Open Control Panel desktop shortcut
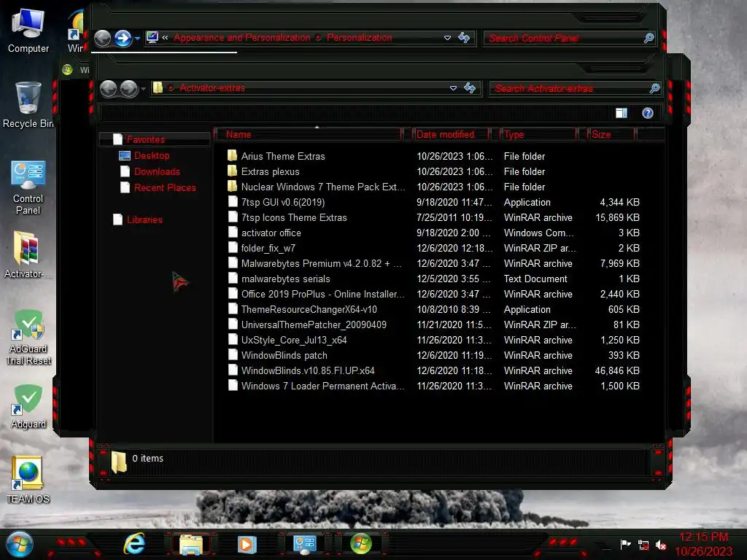The image size is (747, 560). pyautogui.click(x=28, y=187)
